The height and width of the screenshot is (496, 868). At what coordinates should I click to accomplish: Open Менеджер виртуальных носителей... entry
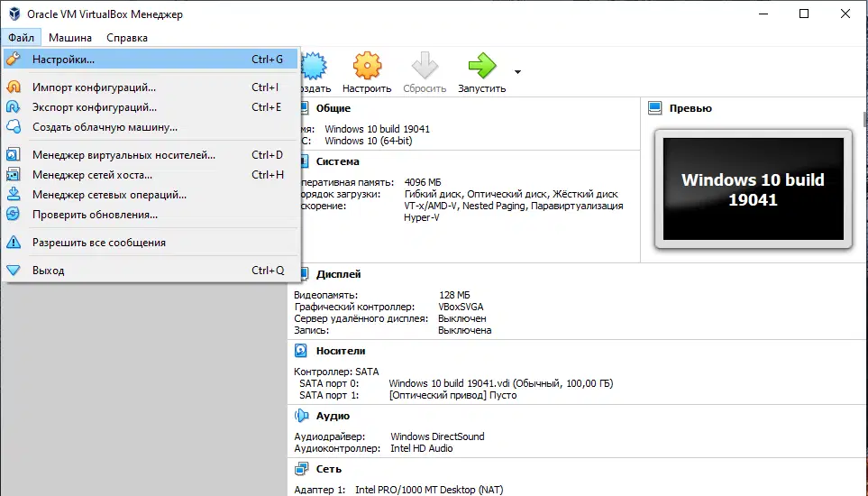[x=151, y=154]
